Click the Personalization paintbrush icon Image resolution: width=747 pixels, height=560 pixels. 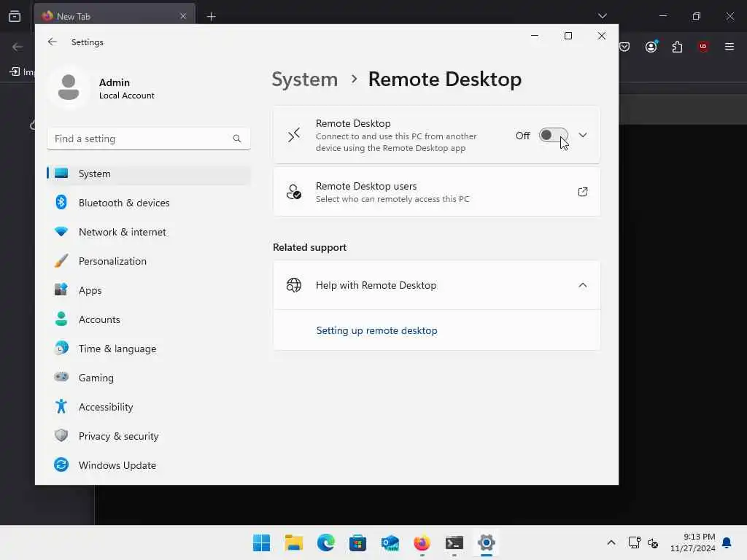[61, 260]
